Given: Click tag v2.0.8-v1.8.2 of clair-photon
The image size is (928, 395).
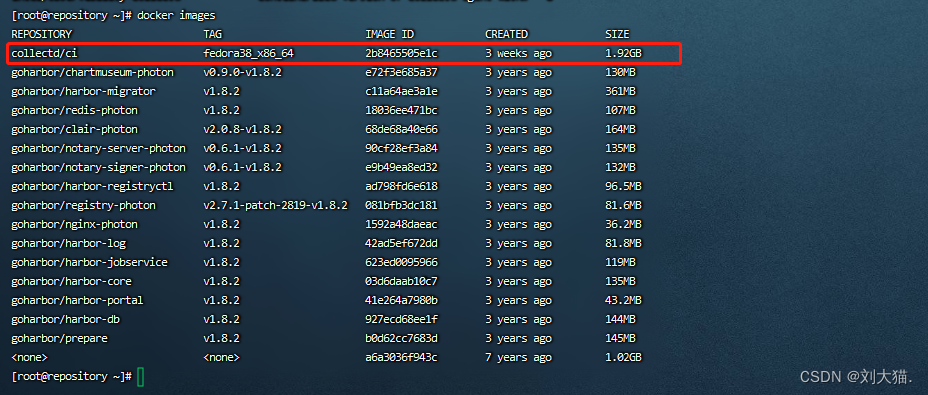Looking at the screenshot, I should [242, 129].
